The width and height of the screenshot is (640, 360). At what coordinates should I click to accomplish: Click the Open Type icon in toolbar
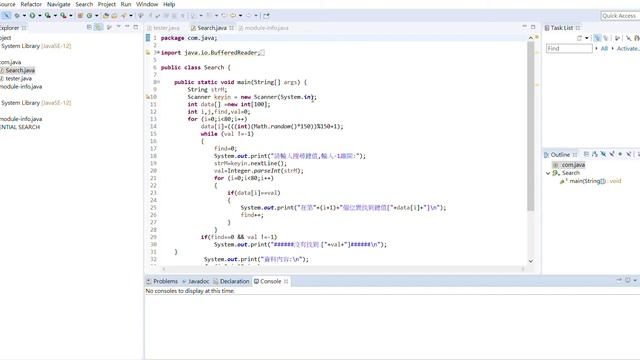coord(106,16)
